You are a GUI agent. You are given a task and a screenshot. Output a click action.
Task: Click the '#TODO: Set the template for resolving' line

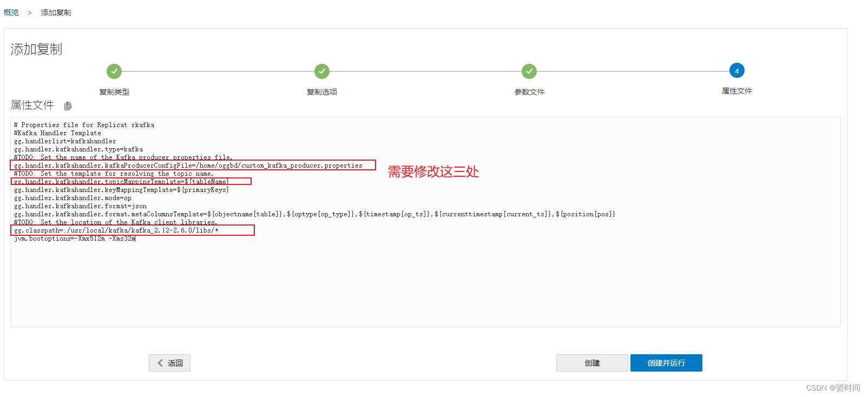click(114, 174)
